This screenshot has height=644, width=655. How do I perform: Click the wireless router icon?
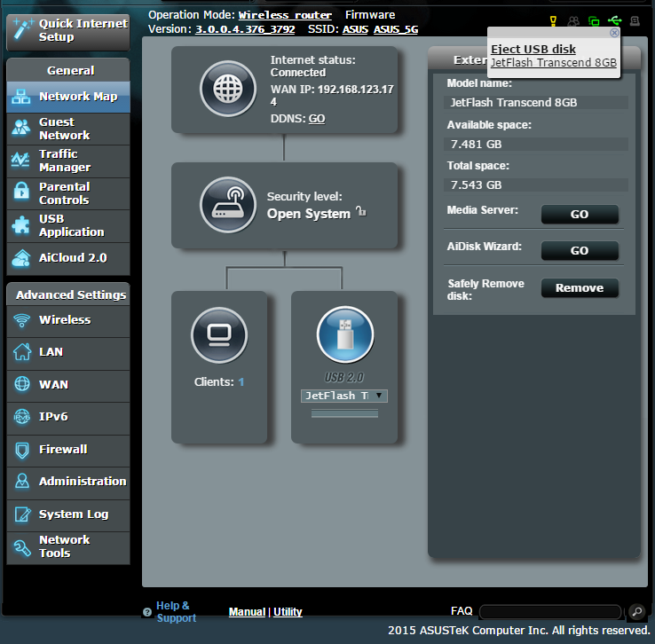pyautogui.click(x=228, y=205)
